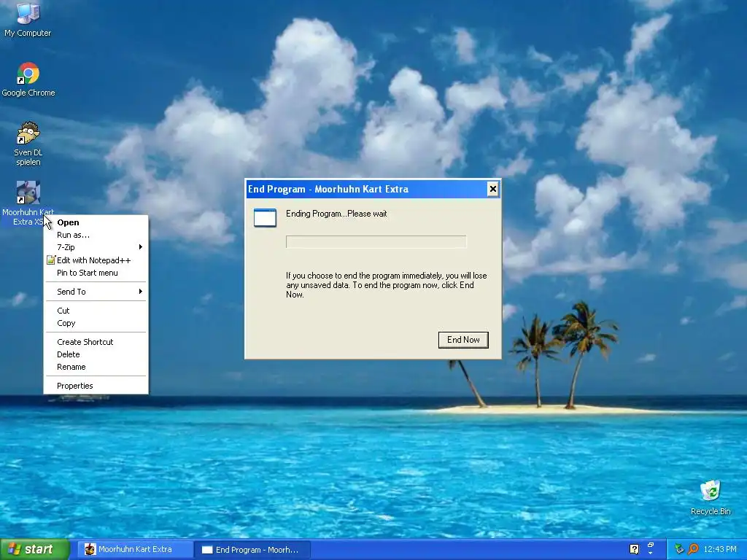Select Delete in the context menu

[x=96, y=354]
